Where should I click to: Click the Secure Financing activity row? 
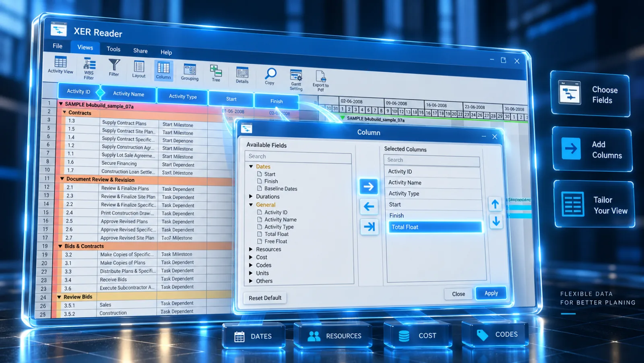pyautogui.click(x=119, y=163)
